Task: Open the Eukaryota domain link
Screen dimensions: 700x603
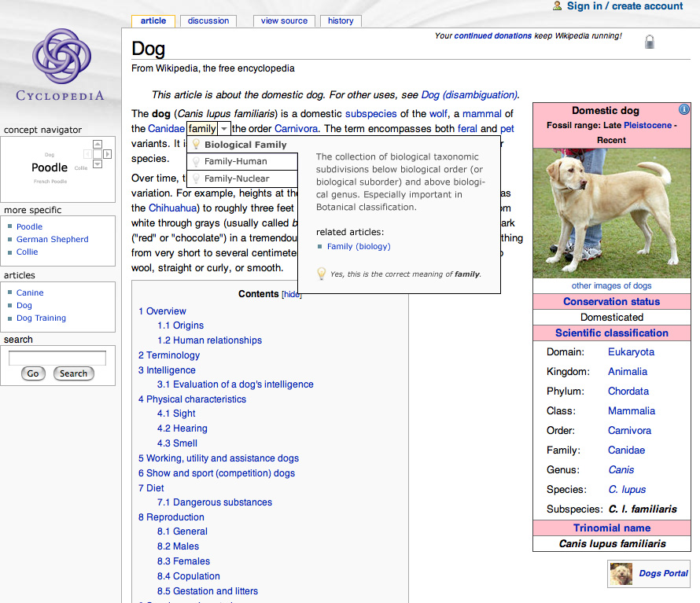Action: tap(631, 352)
